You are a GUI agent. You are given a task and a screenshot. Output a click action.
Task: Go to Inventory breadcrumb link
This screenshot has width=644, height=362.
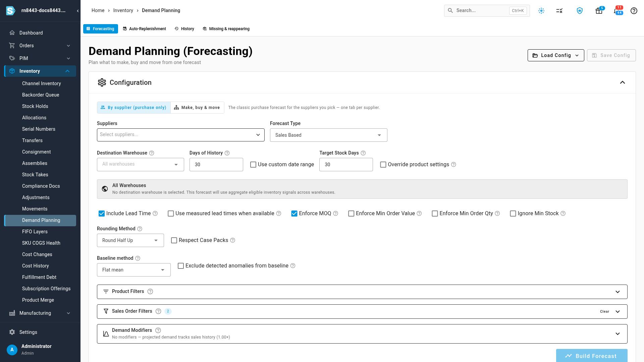(x=123, y=10)
